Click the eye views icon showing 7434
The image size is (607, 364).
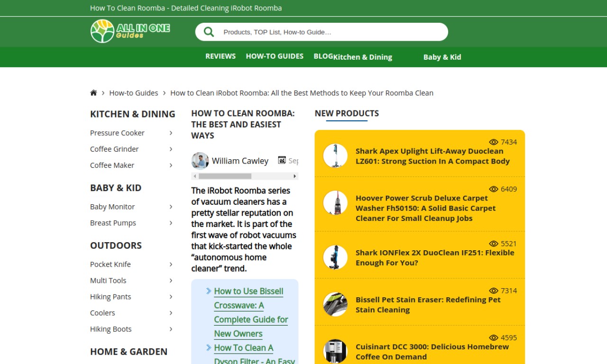pos(494,142)
